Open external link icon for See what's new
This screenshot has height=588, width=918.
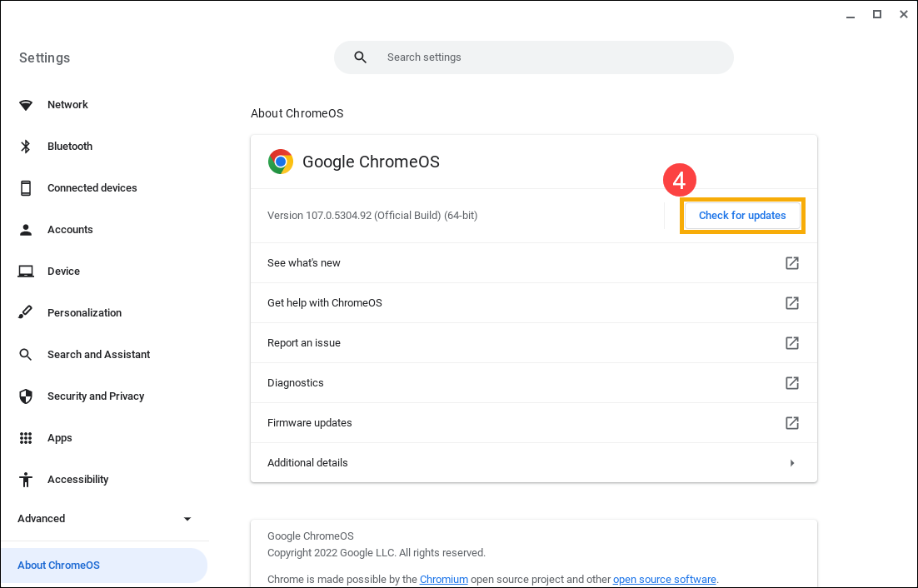[792, 263]
